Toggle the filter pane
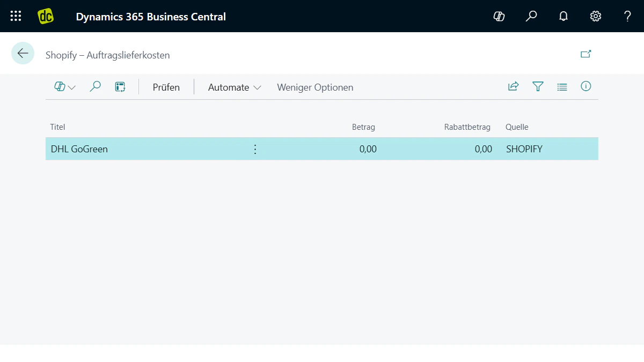This screenshot has height=362, width=644. 538,86
